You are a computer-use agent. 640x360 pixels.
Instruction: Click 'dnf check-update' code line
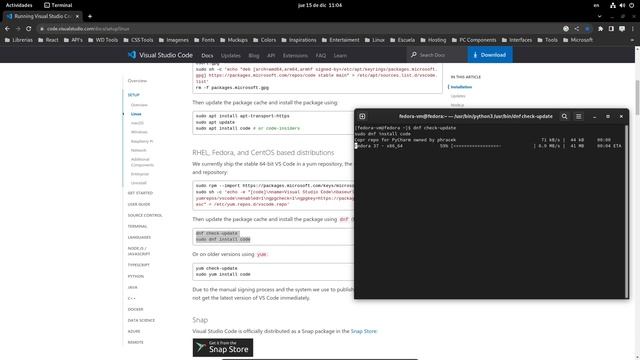tap(217, 233)
